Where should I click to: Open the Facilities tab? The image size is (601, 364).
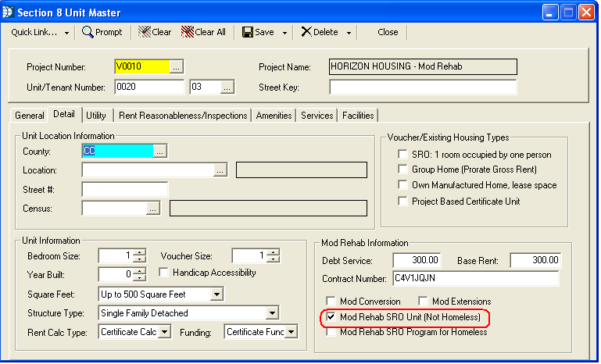click(358, 116)
